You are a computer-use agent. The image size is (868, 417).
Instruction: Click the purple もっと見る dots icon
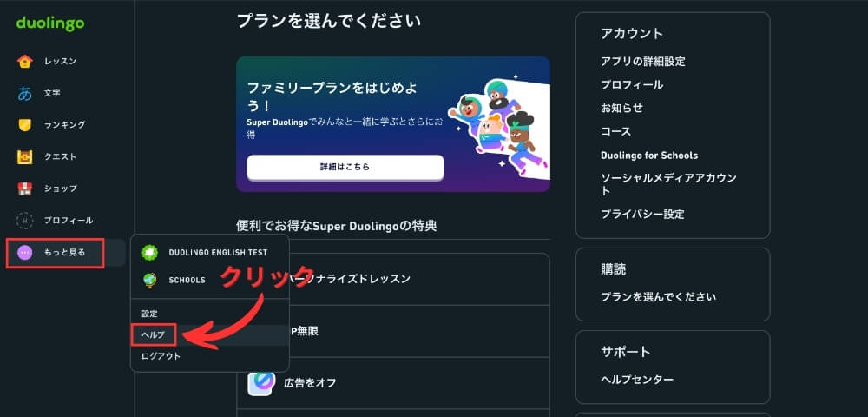coord(25,253)
